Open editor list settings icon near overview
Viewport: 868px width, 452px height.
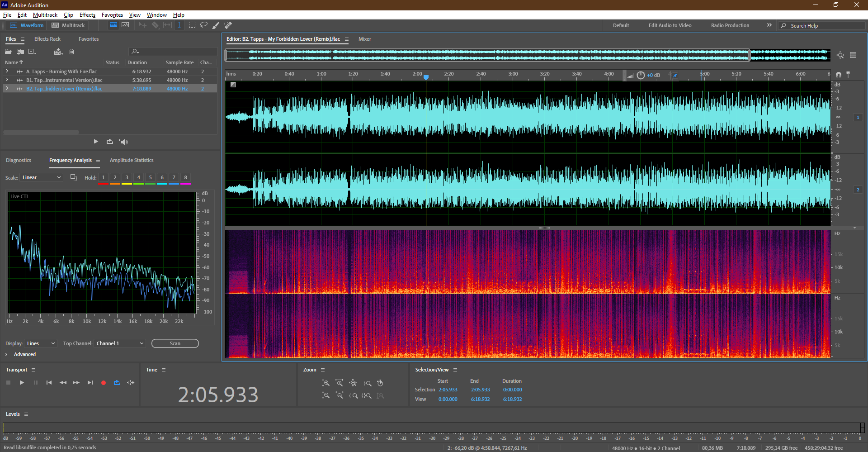[853, 55]
